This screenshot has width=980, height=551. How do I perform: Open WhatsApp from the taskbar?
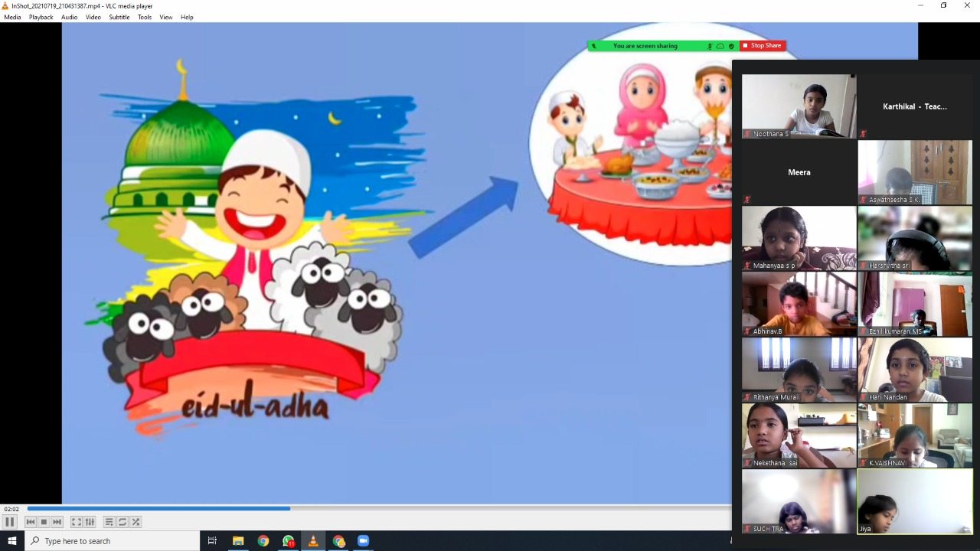pos(288,541)
